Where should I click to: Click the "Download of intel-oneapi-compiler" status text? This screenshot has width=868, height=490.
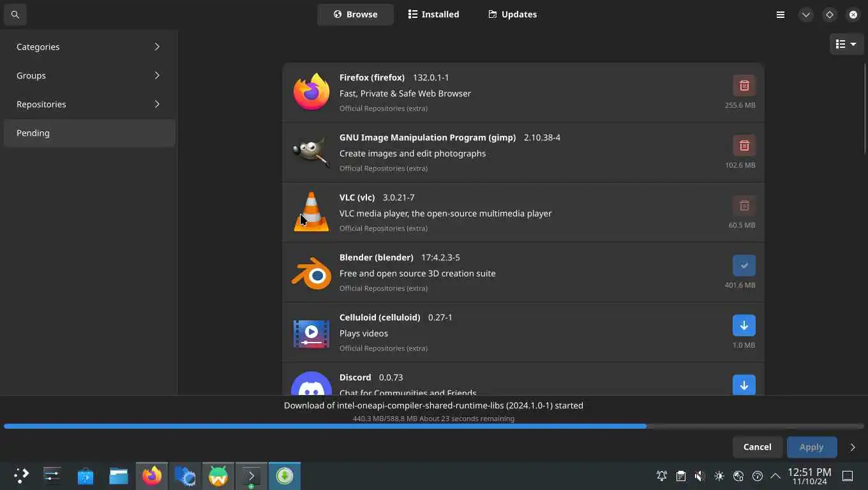[433, 405]
